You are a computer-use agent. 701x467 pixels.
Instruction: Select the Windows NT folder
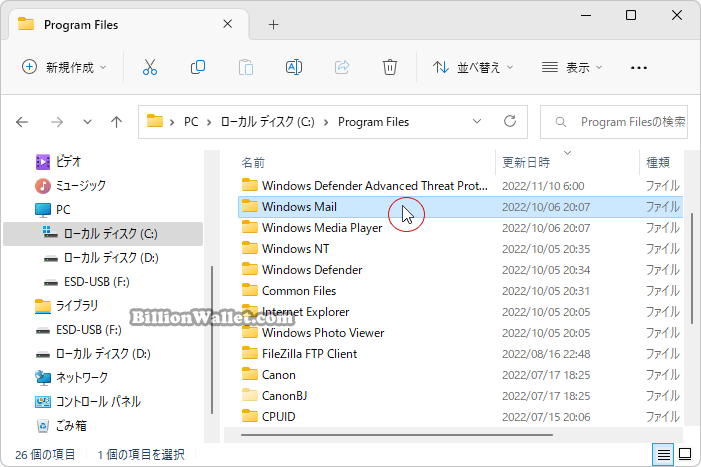click(x=460, y=249)
